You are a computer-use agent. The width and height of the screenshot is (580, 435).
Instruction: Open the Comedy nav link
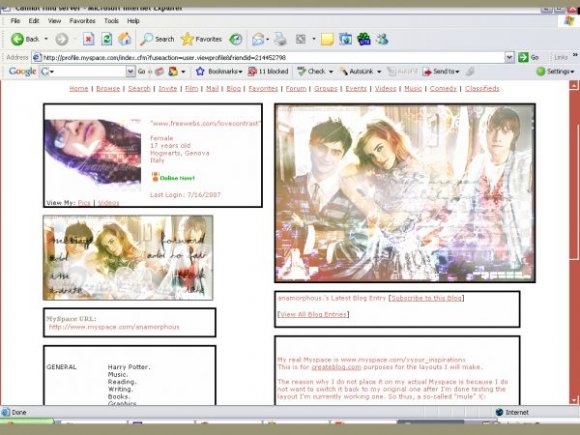point(443,89)
